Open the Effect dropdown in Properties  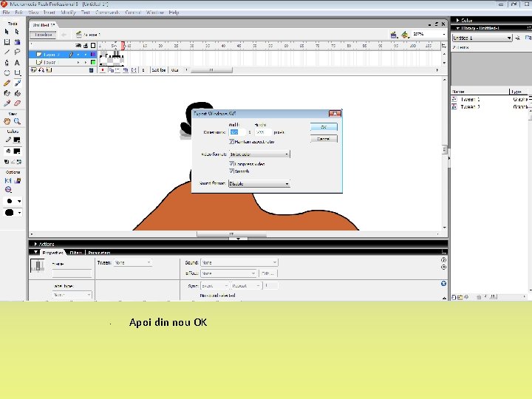[228, 273]
